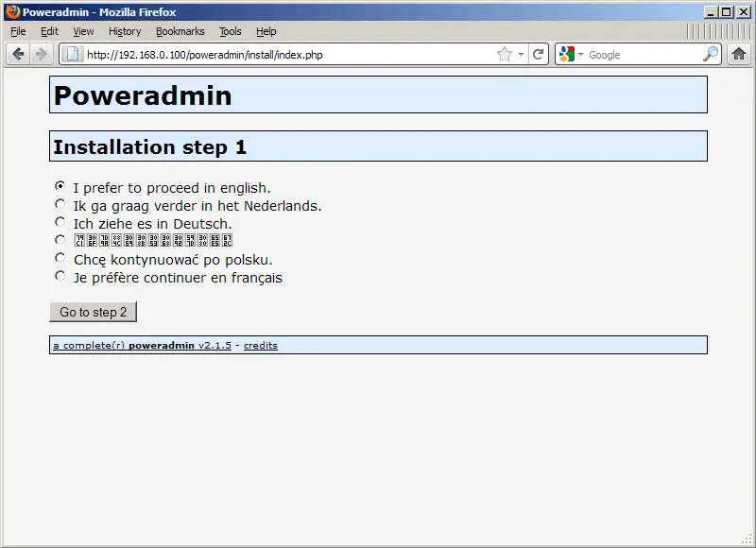Open the poweradmin v2.1.5 footer link
The height and width of the screenshot is (548, 756).
click(143, 345)
